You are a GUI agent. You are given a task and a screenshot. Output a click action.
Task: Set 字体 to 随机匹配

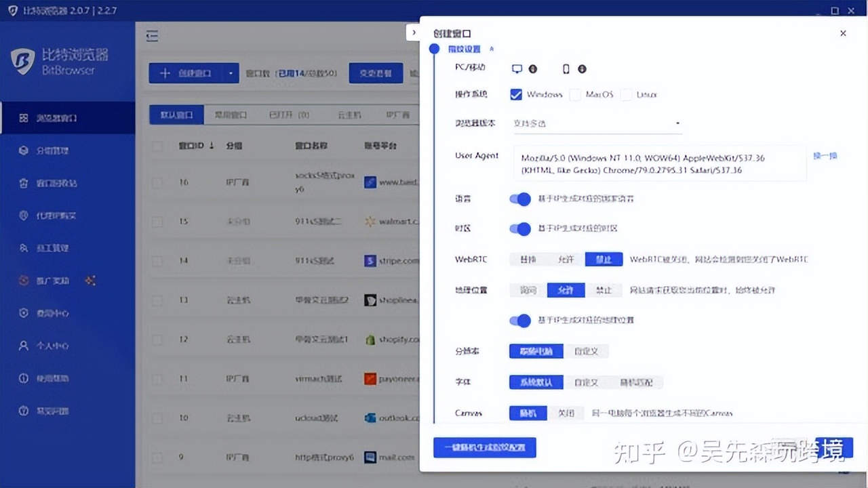[636, 382]
